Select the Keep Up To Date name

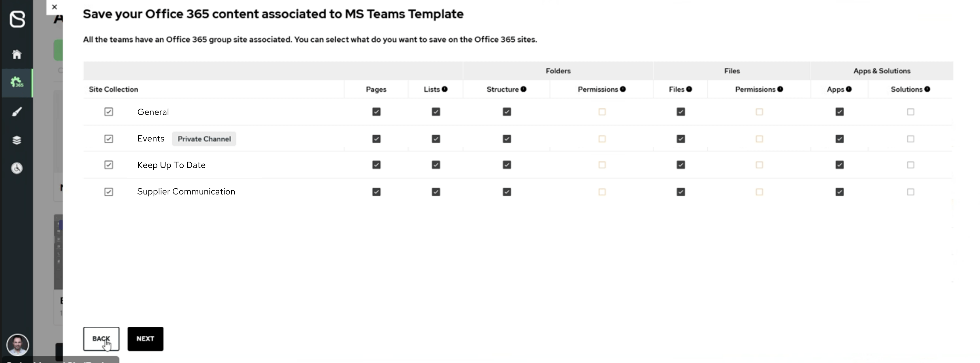point(171,165)
